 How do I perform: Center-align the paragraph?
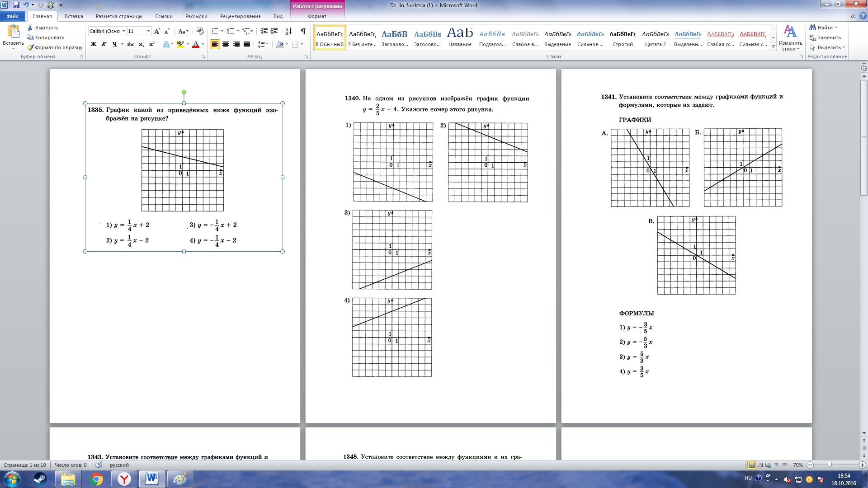pos(226,44)
